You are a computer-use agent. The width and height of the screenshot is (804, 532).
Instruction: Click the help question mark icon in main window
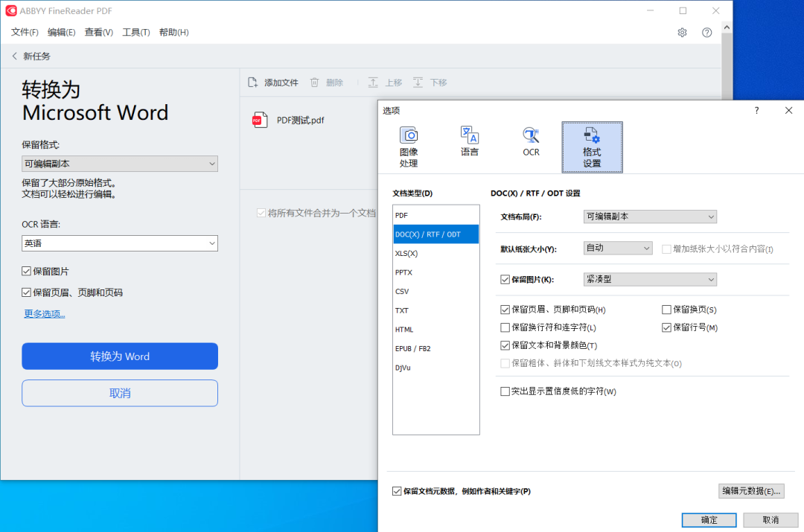(706, 32)
